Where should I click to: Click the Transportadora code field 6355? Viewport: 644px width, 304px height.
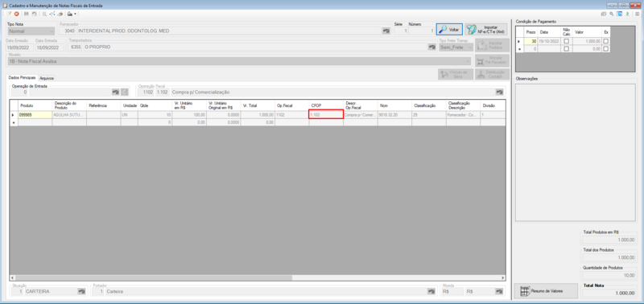[x=75, y=47]
